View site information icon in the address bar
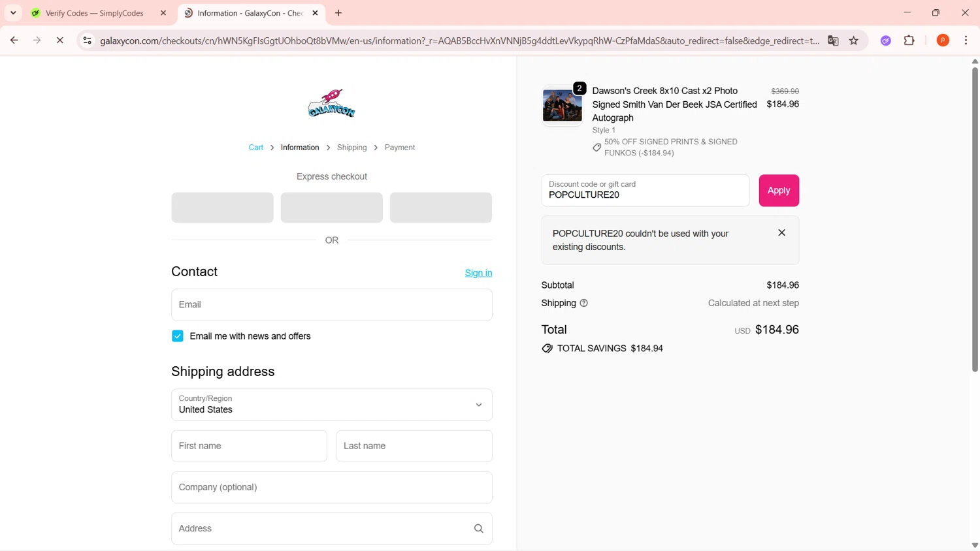The height and width of the screenshot is (551, 980). click(x=87, y=40)
